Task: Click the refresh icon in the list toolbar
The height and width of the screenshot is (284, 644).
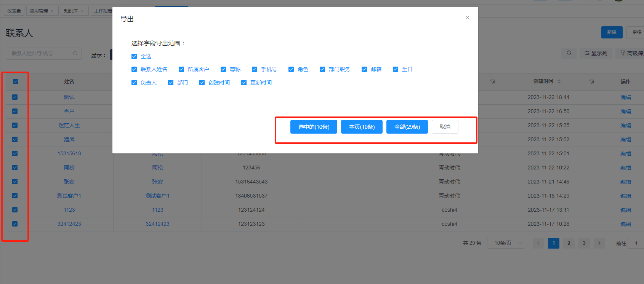Action: click(569, 53)
